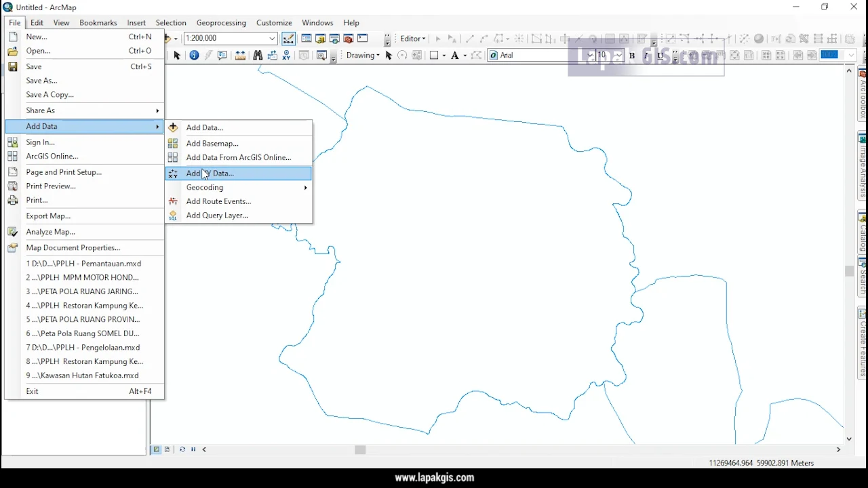Image resolution: width=868 pixels, height=488 pixels.
Task: Switch to Layout View
Action: coord(167,449)
